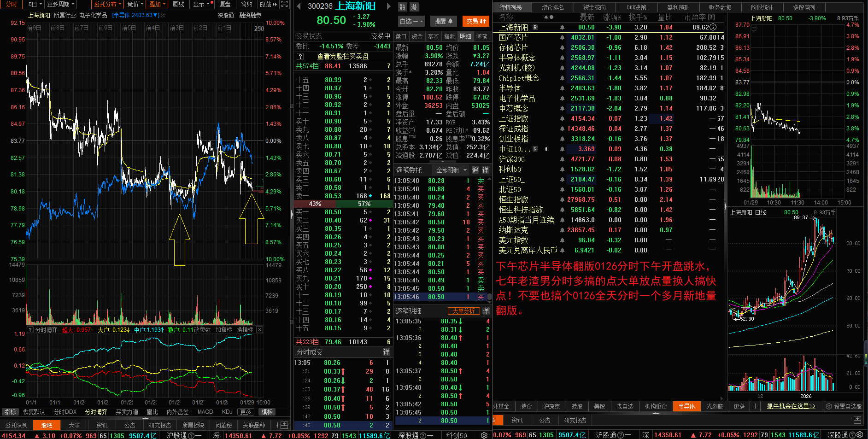Image resolution: width=868 pixels, height=439 pixels.
Task: Click the R badge beside 上海新阳 in list
Action: (535, 27)
